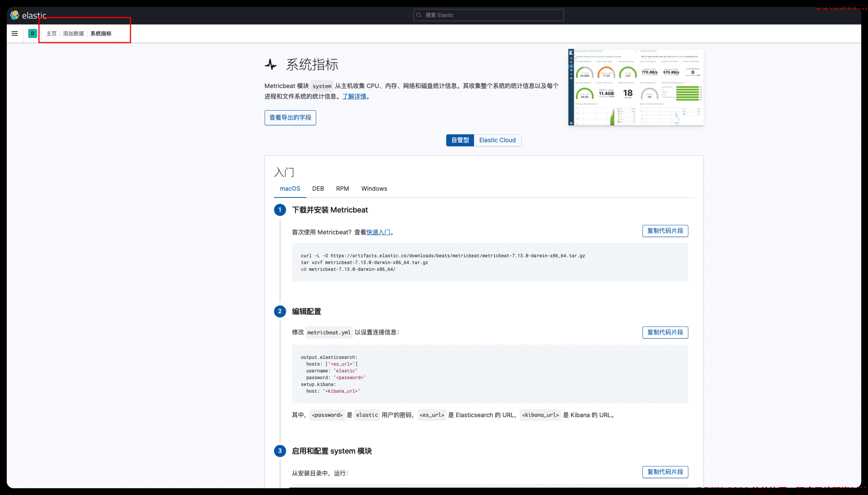The image size is (868, 495).
Task: Click the system metrics heartbeat icon
Action: (271, 64)
